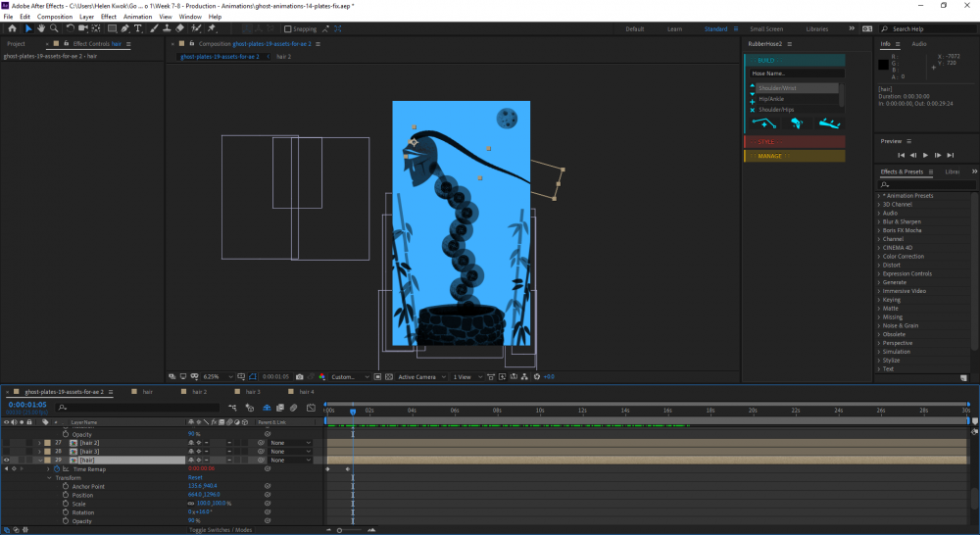The height and width of the screenshot is (535, 980).
Task: Switch to hair 4 timeline tab
Action: pyautogui.click(x=306, y=392)
